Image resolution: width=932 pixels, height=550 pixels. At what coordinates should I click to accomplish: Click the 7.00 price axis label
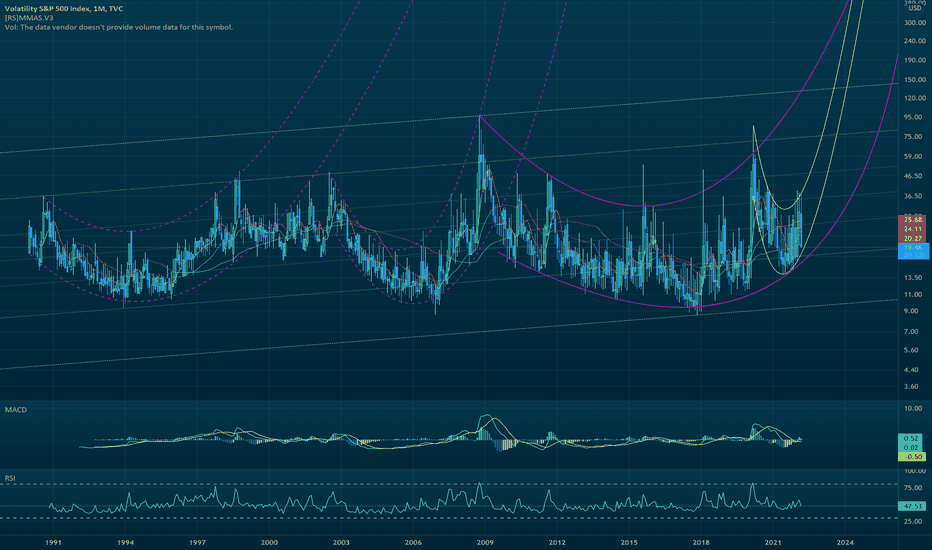click(x=911, y=332)
